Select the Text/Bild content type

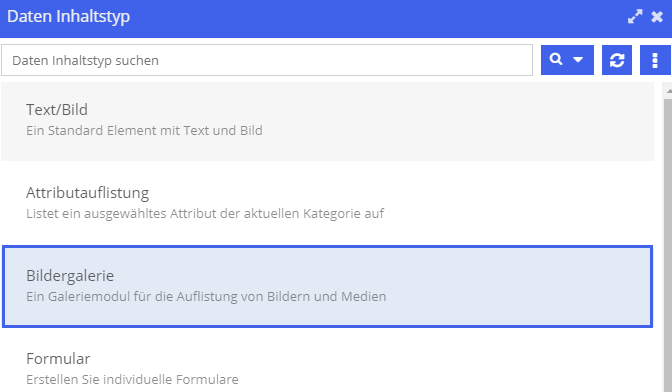(327, 120)
